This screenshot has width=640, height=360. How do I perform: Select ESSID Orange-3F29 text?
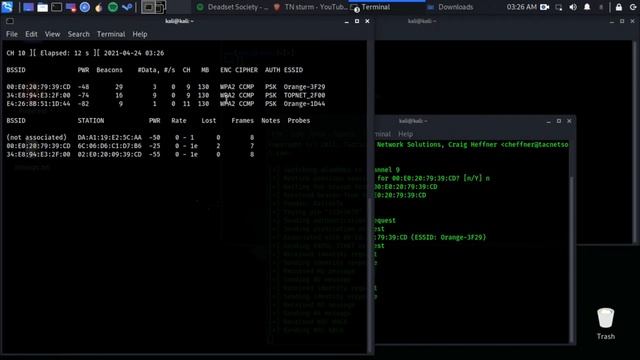(x=304, y=87)
